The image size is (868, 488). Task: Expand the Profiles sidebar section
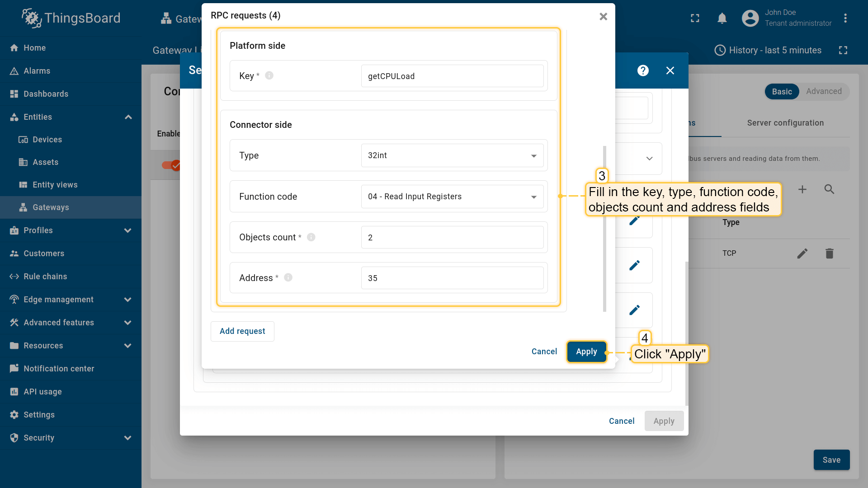point(71,230)
